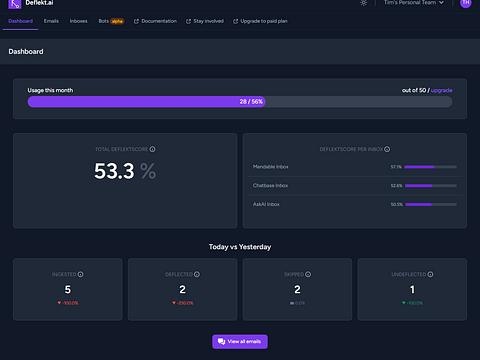Toggle the light/dark theme sun icon
480x360 pixels.
364,3
